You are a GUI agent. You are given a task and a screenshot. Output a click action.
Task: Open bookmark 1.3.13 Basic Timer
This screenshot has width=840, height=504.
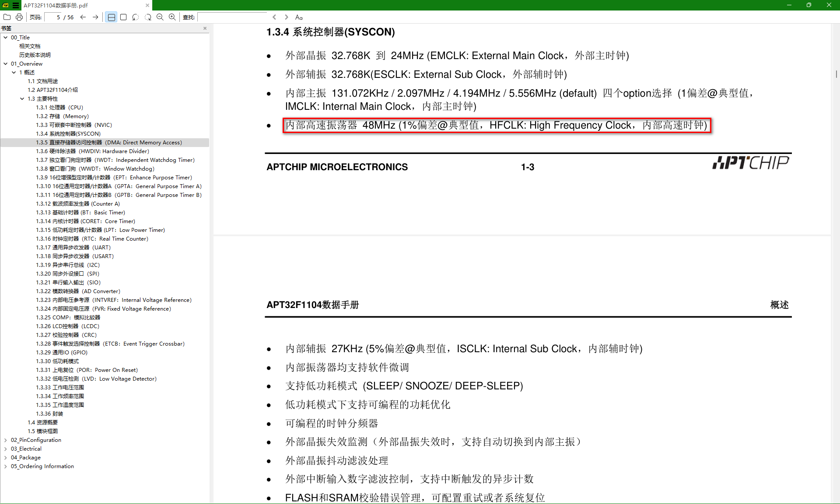click(x=80, y=213)
